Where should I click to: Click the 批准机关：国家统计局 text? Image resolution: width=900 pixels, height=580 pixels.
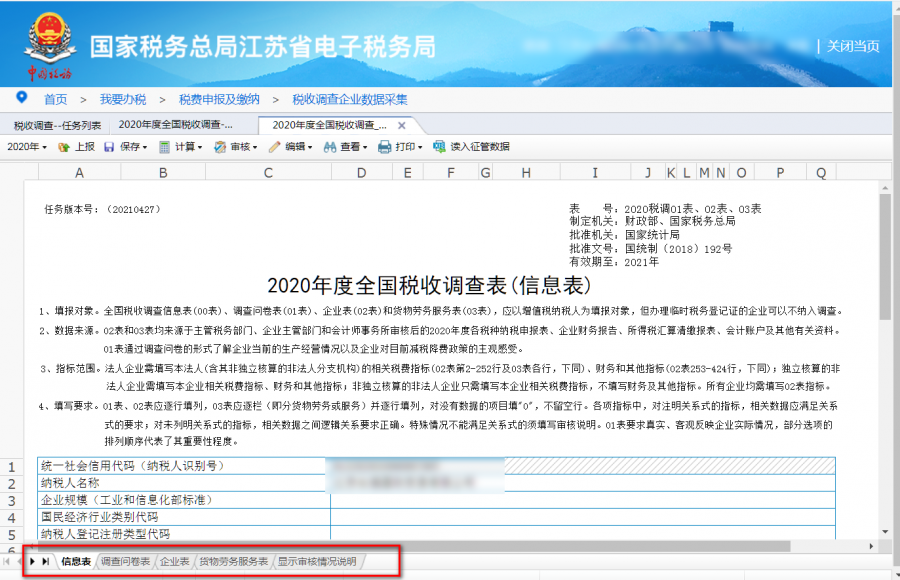point(624,235)
